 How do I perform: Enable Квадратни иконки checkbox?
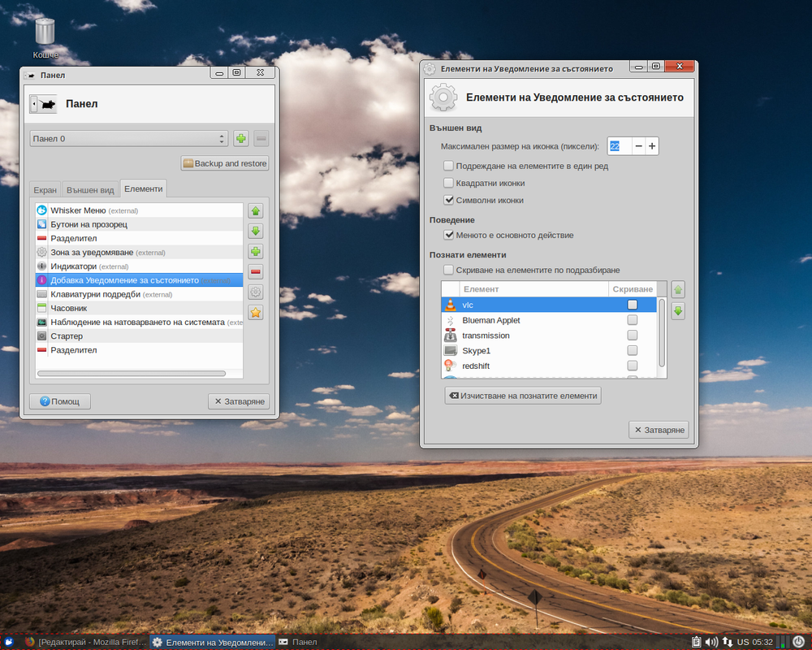point(448,183)
